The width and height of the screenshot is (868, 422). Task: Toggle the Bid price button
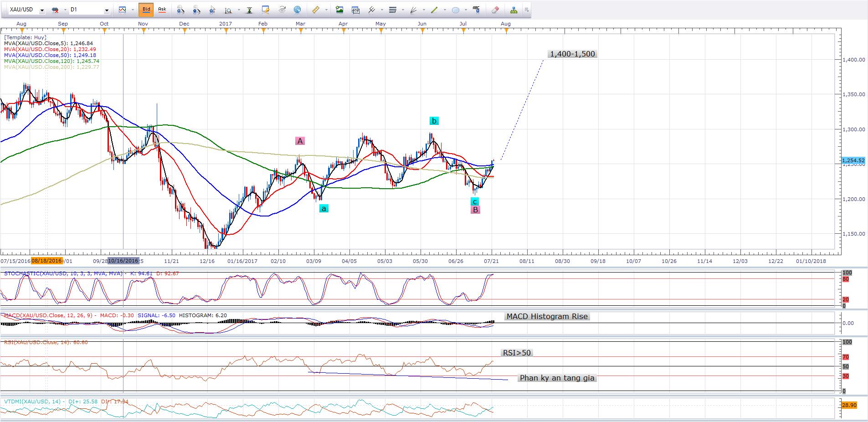click(x=146, y=10)
